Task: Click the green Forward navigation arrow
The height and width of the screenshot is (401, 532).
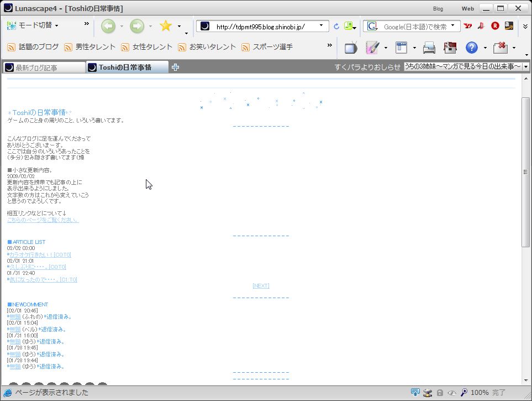Action: click(137, 27)
